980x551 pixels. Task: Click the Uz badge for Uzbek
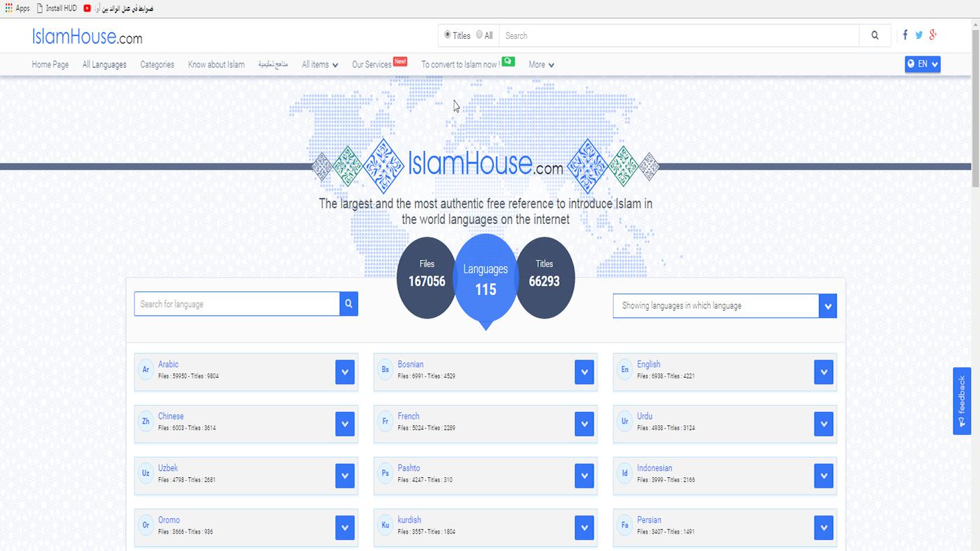(145, 473)
